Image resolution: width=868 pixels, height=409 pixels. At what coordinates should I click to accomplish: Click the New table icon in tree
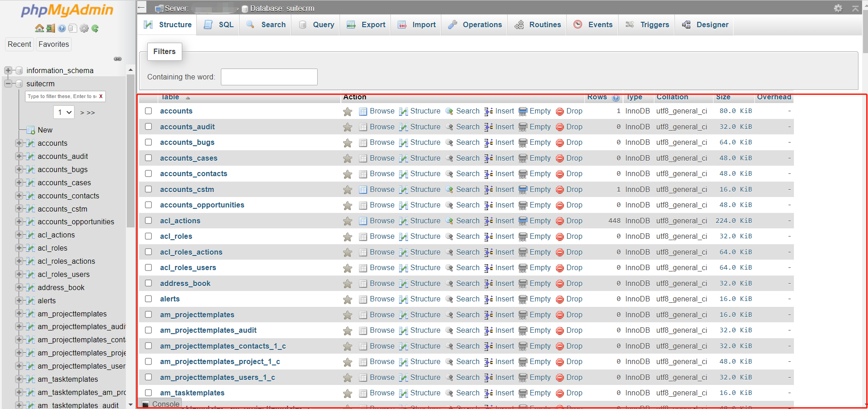[31, 130]
